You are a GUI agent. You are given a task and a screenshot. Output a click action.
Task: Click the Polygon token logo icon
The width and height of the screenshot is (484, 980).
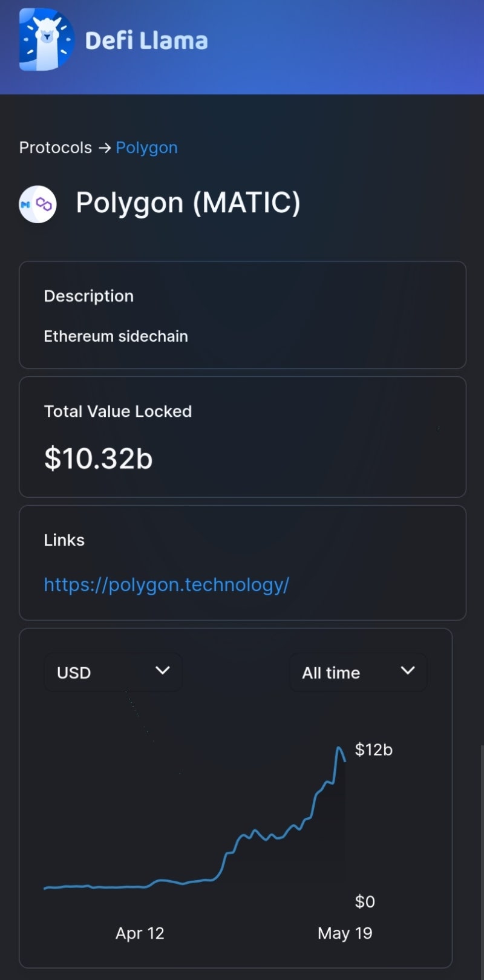click(x=38, y=204)
